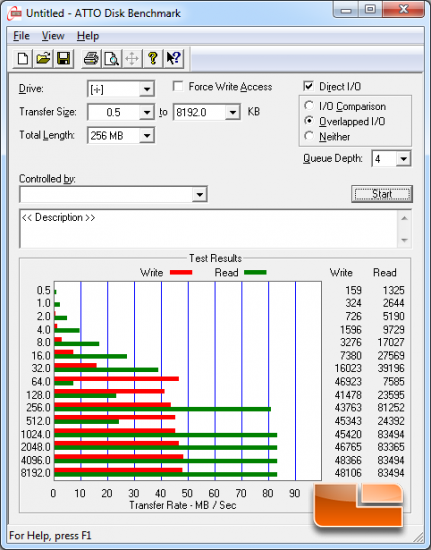Viewport: 431px width, 550px height.
Task: Click read value 81252
Action: 391,408
